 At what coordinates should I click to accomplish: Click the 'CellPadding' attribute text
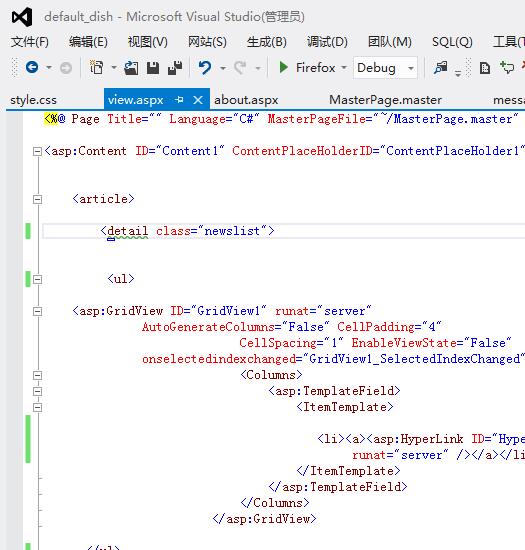376,327
